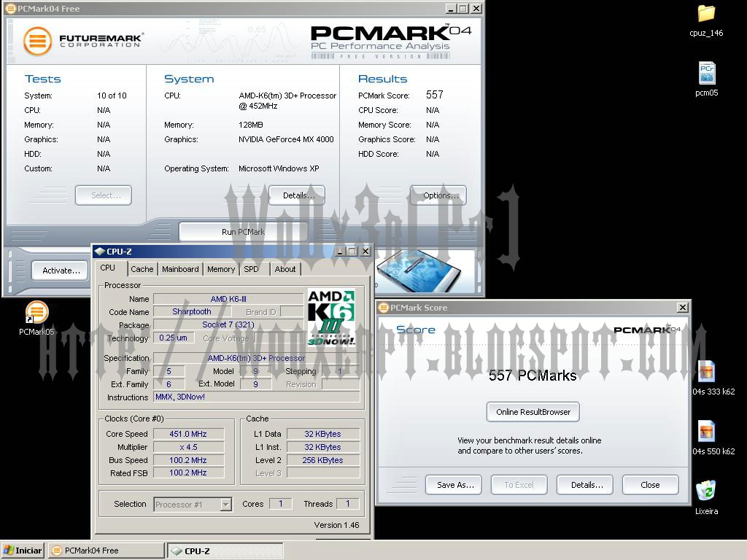Click NVIDIA GeForce4 MX 4000 text
Screen dimensions: 747x560
(x=286, y=139)
